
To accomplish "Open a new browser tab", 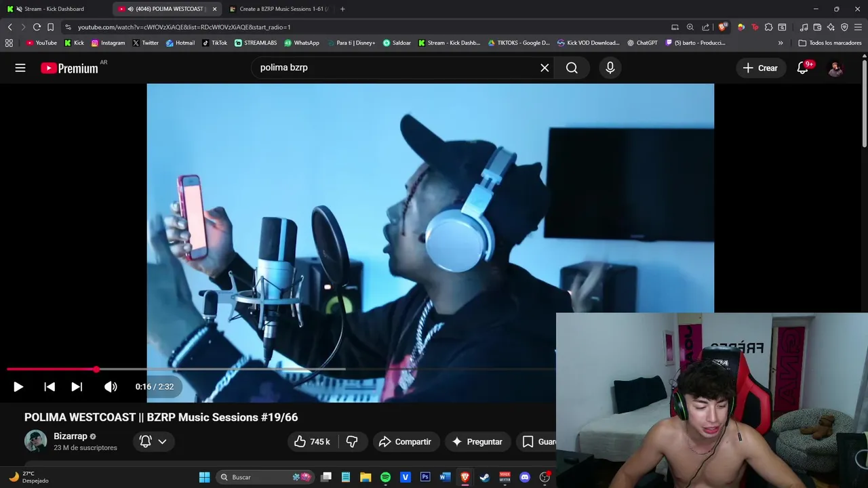I will coord(342,9).
